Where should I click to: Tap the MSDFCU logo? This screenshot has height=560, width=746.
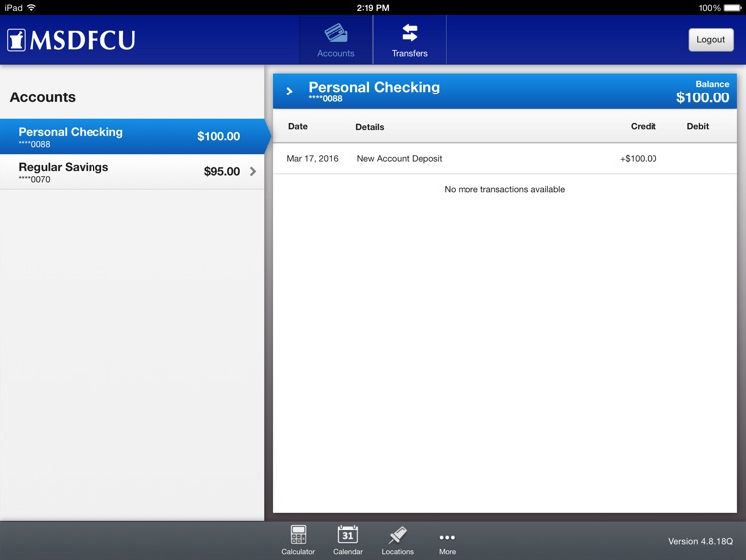72,40
